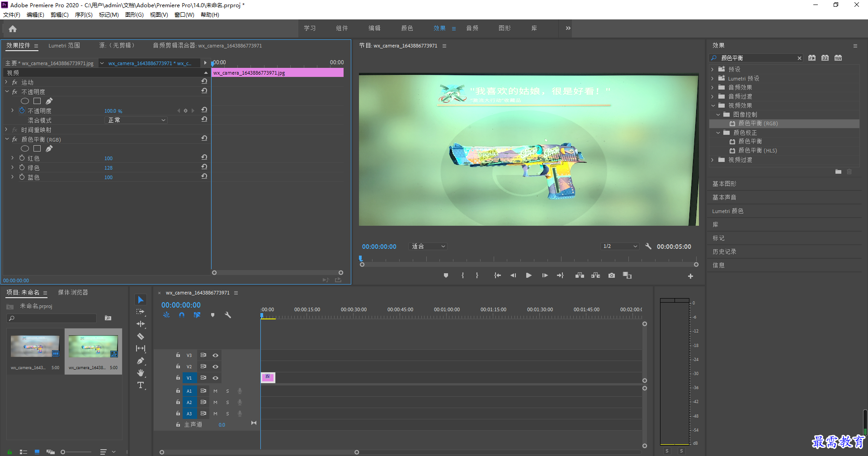
Task: Open zoom level dropdown 适合
Action: click(x=428, y=246)
